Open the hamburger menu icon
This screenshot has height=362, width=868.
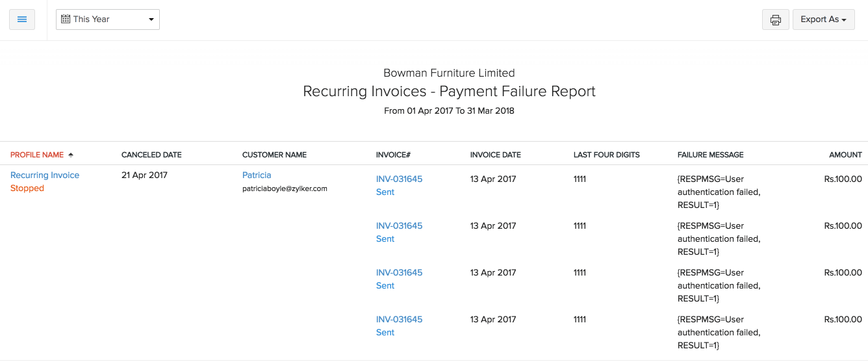(22, 19)
